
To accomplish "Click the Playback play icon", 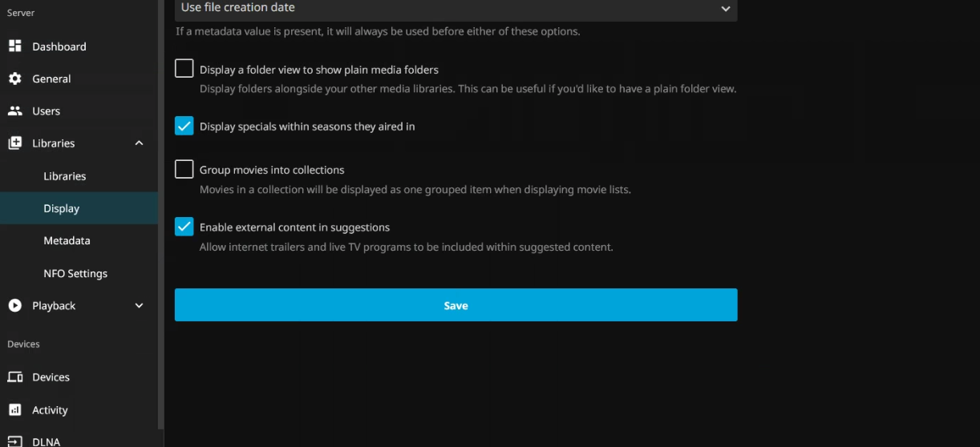I will point(14,305).
